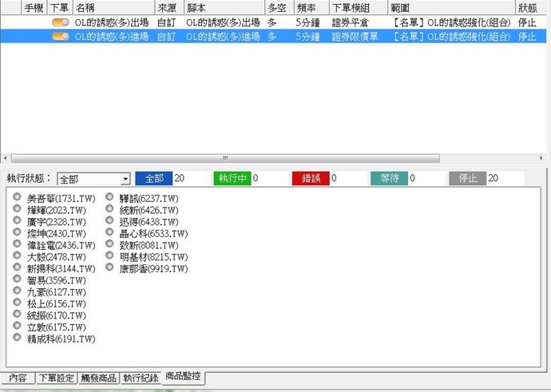Switch to the 內容 tab

[18, 378]
